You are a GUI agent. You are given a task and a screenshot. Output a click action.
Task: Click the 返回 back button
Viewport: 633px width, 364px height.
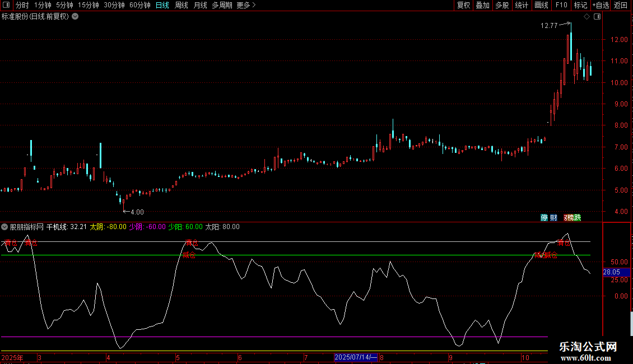click(x=621, y=5)
